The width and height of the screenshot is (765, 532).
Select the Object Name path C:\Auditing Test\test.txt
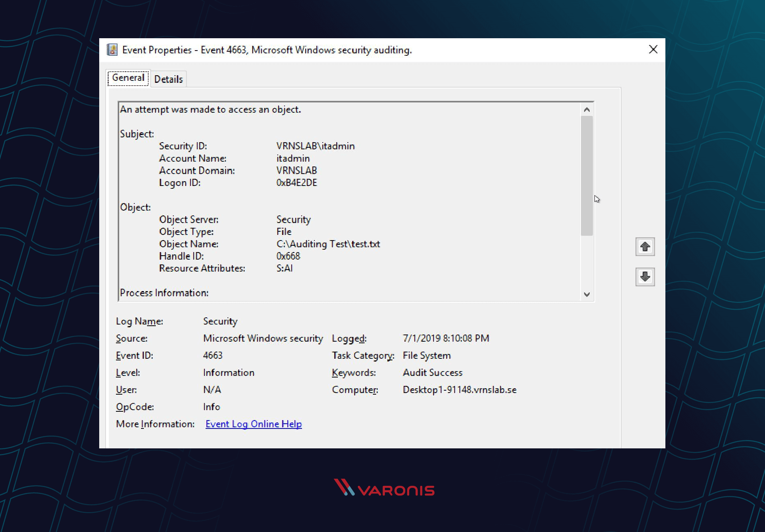(x=328, y=244)
